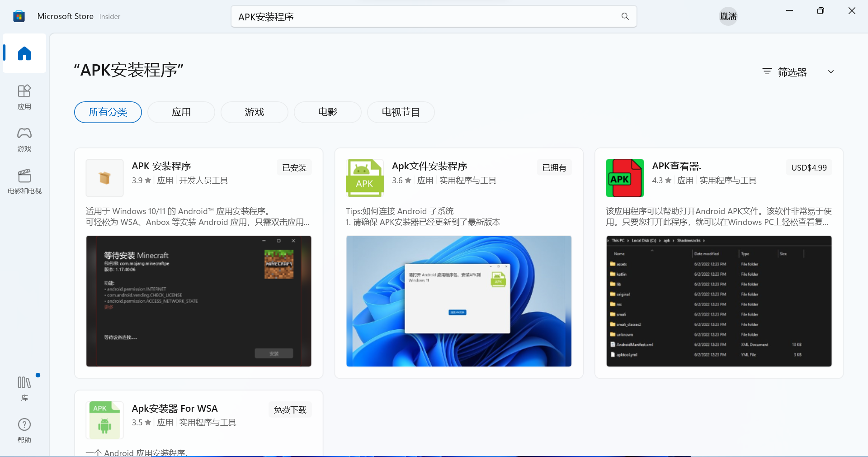Click the APK查看器 red icon
Screen dimensions: 868x457
click(625, 178)
